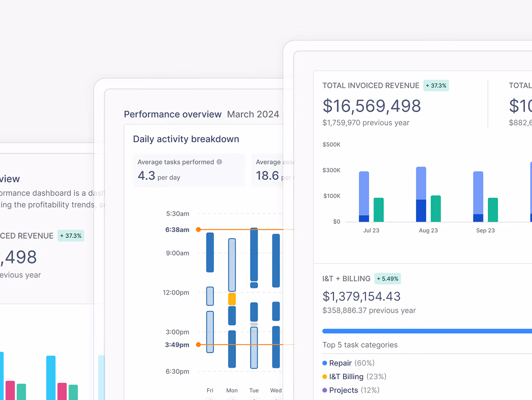Click the Wed day label

tap(276, 390)
